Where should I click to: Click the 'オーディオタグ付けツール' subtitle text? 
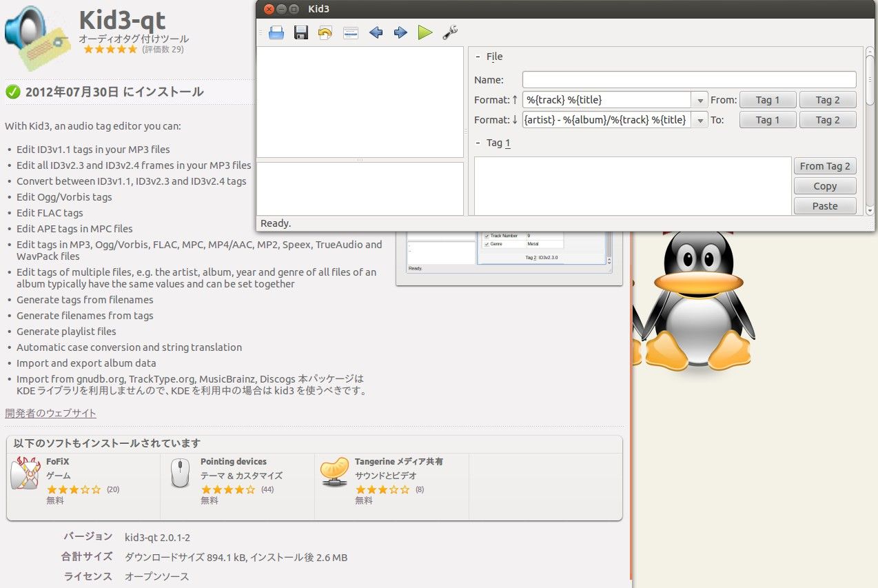(134, 39)
